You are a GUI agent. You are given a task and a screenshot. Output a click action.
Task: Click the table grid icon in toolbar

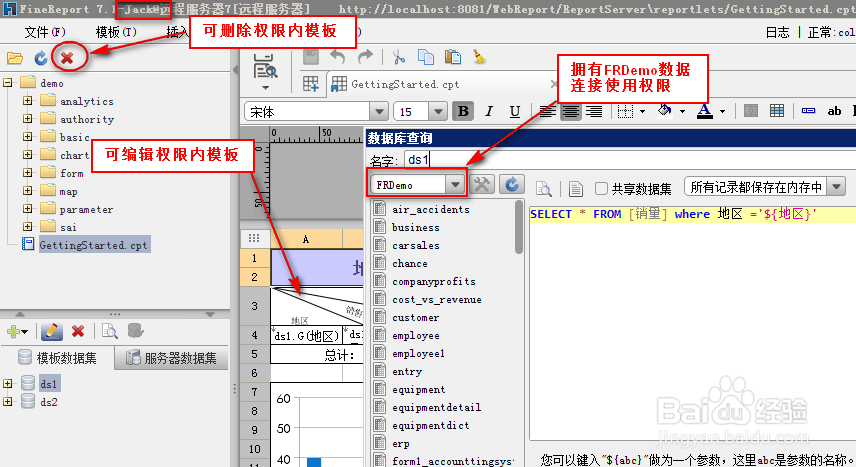coord(777,111)
